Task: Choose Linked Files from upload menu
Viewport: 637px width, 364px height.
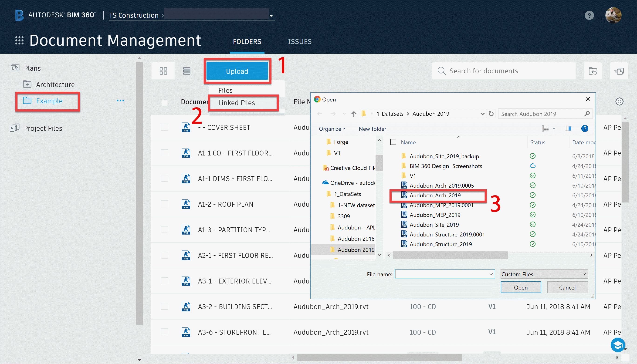Action: [x=237, y=103]
